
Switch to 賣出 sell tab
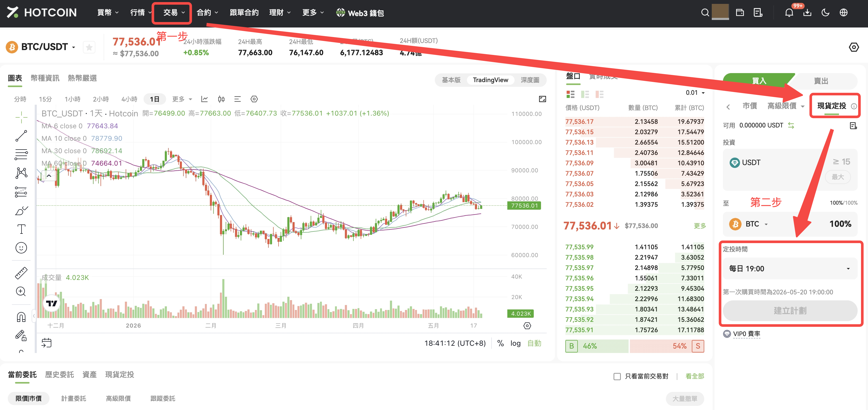click(x=821, y=81)
